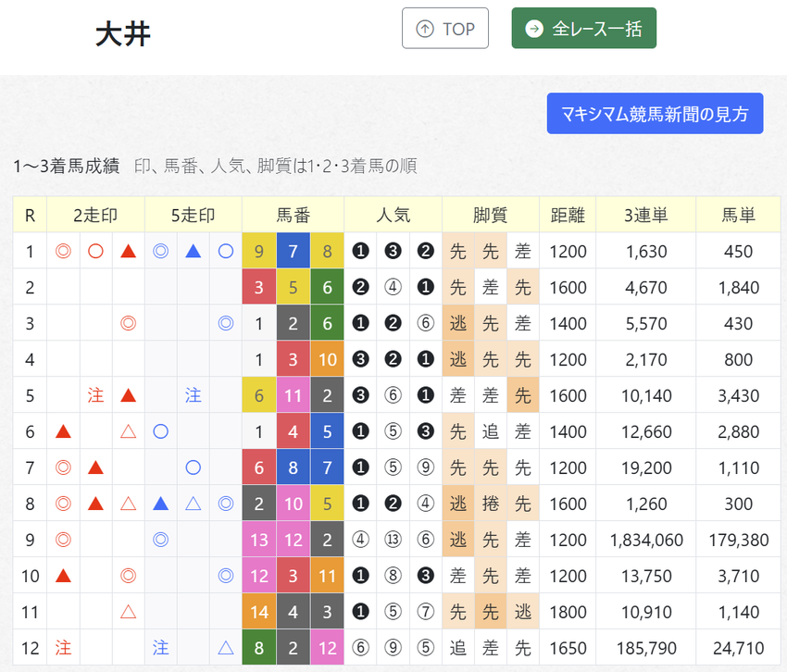This screenshot has height=672, width=787.
Task: Click popularity circled 13 in race 9
Action: click(393, 540)
